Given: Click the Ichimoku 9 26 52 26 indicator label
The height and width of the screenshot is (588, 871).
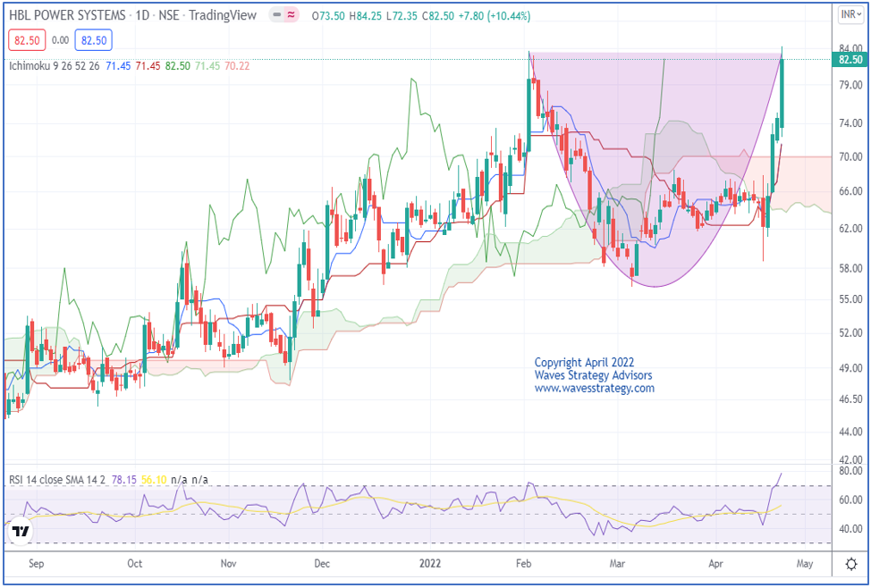Looking at the screenshot, I should coord(55,66).
